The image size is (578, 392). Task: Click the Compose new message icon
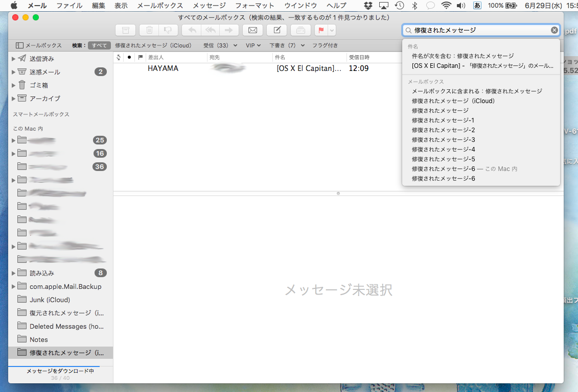click(277, 30)
